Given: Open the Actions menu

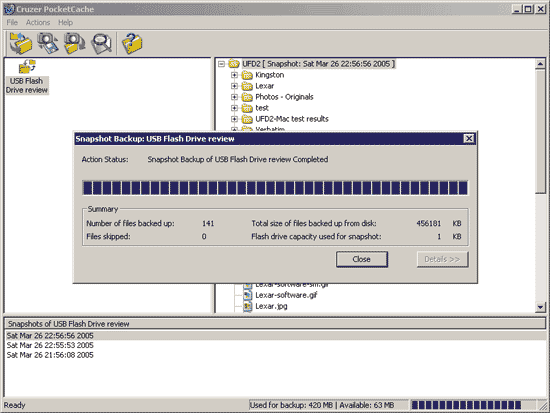Looking at the screenshot, I should coord(38,22).
